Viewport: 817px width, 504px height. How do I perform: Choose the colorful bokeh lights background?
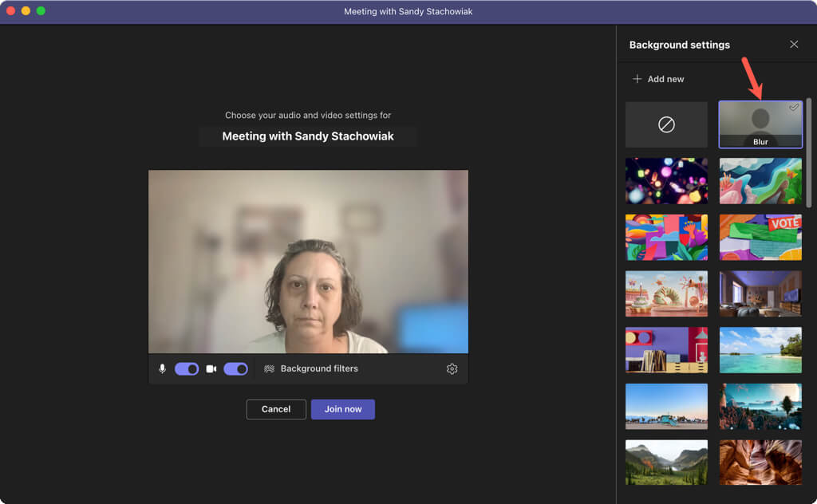click(x=666, y=180)
